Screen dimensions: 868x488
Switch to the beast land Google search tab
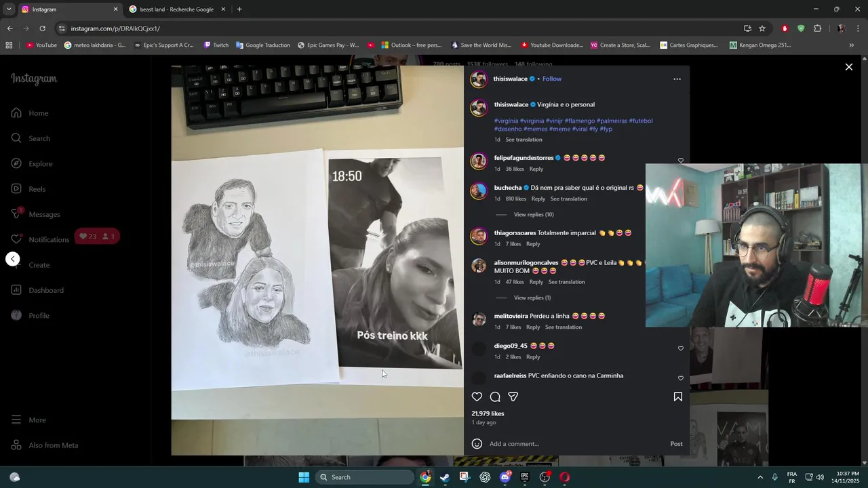(177, 9)
